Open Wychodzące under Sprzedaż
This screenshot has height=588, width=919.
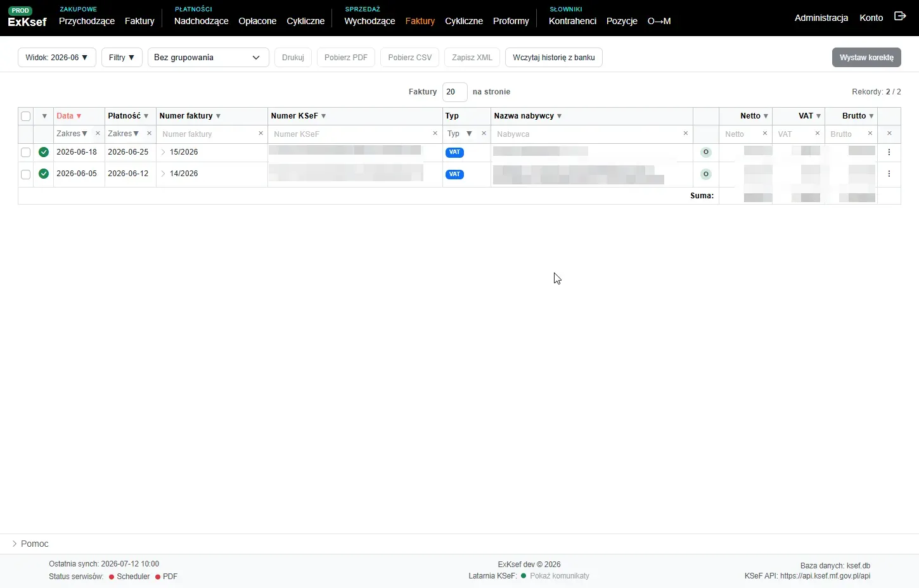pyautogui.click(x=370, y=21)
